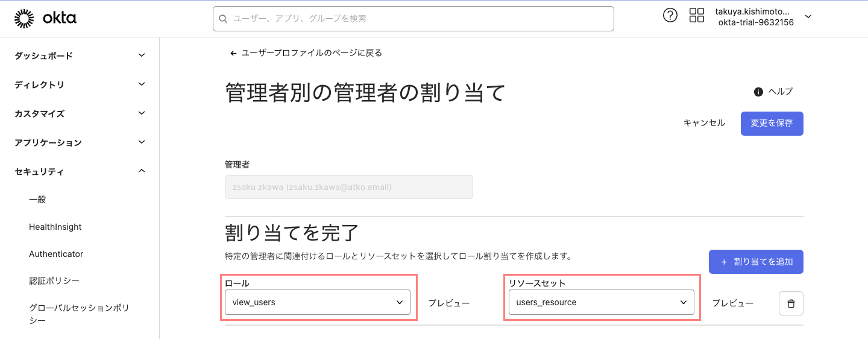This screenshot has height=339, width=868.
Task: Click the 変更を保存 button
Action: point(772,123)
